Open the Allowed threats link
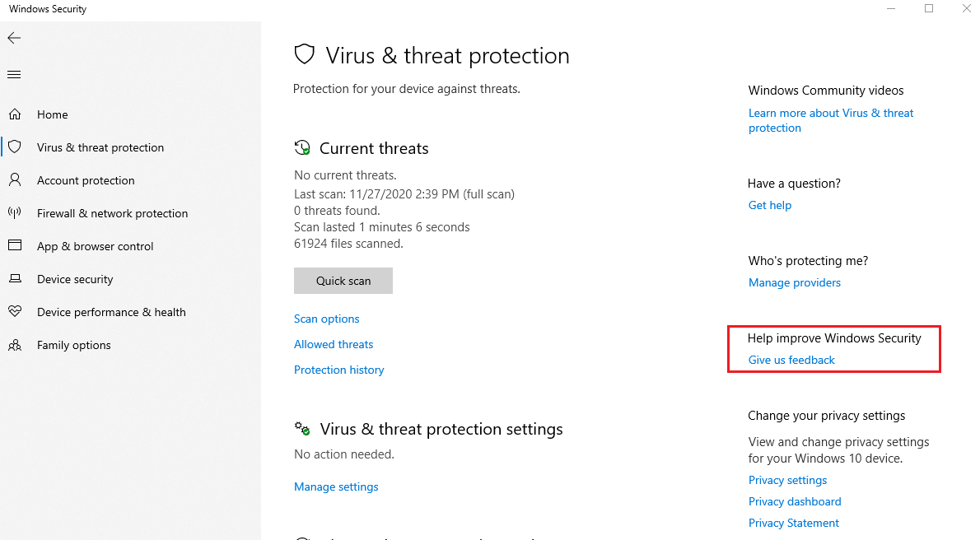Image resolution: width=980 pixels, height=540 pixels. click(334, 344)
